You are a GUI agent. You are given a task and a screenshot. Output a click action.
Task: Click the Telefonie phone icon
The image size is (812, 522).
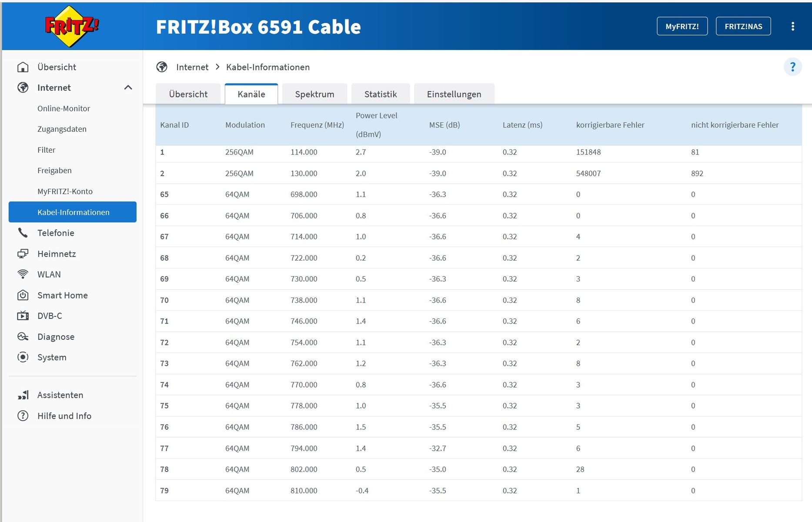[23, 233]
